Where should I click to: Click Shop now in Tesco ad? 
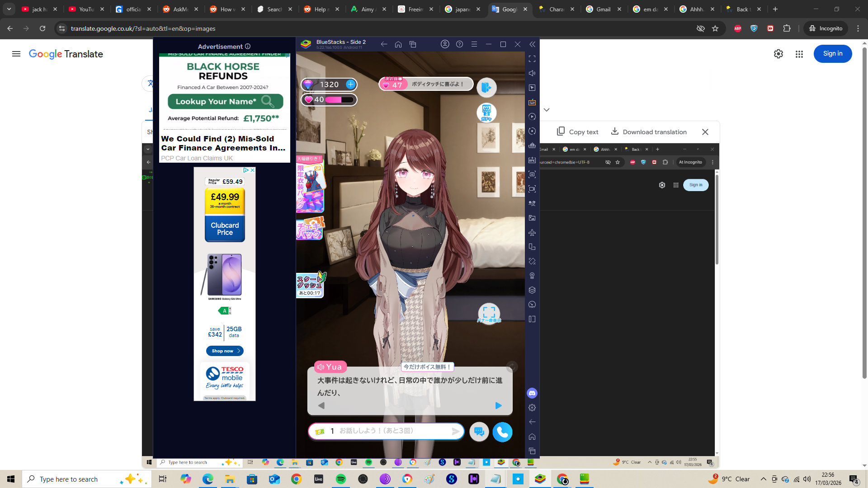tap(225, 351)
